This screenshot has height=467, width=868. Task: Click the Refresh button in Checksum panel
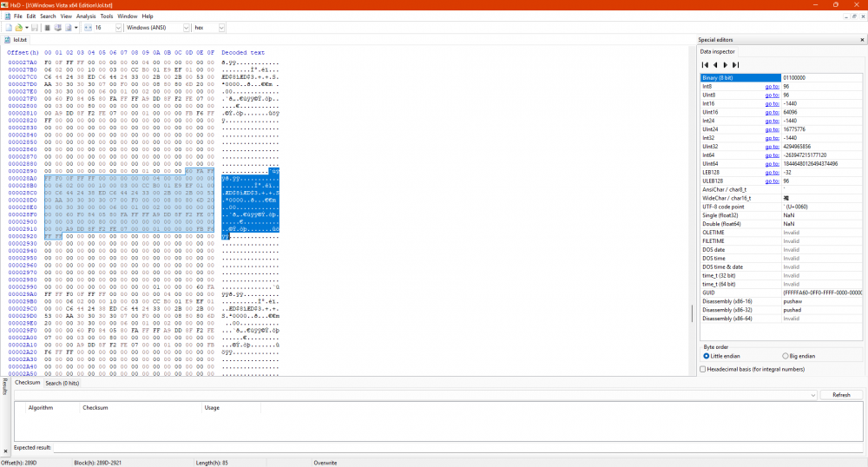tap(841, 395)
